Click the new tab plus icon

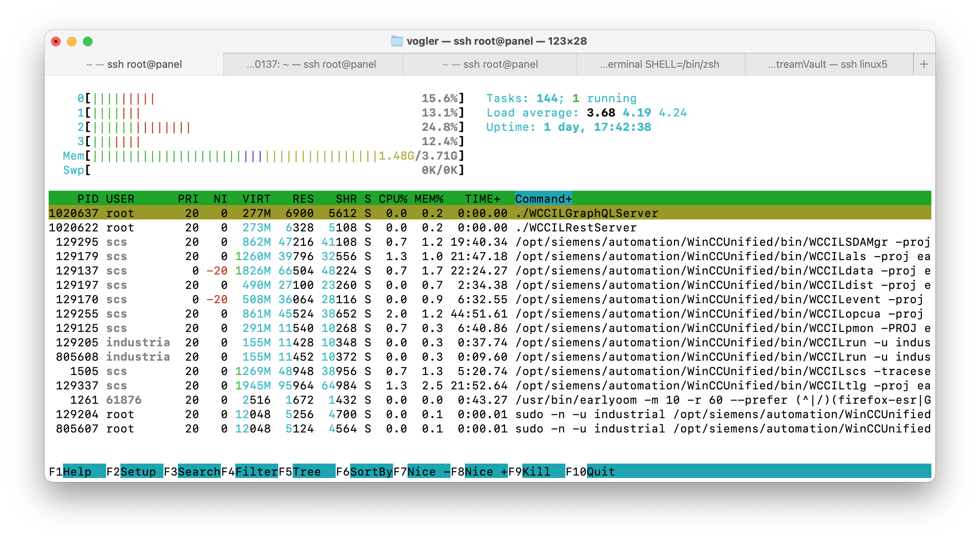pos(924,64)
